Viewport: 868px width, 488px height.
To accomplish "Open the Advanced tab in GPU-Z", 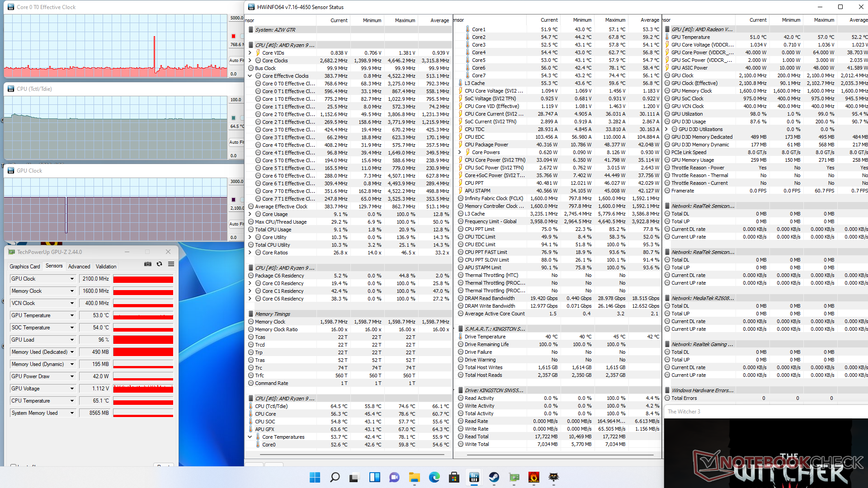I will (79, 267).
